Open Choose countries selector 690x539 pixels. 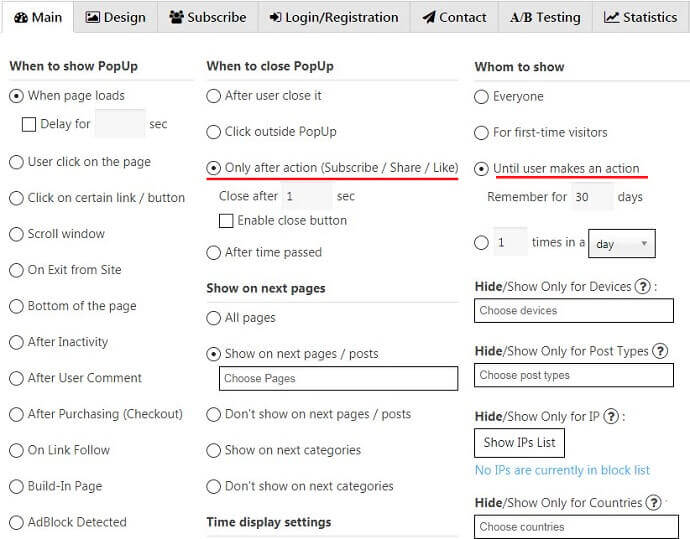[576, 527]
